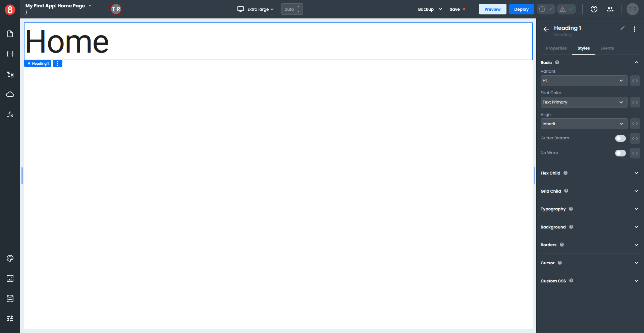Open the Theme palette icon

[x=10, y=258]
